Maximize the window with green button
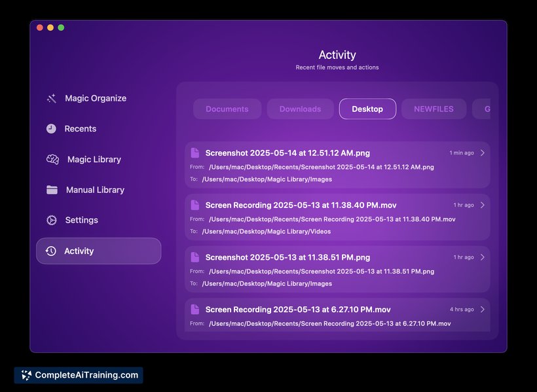 (61, 27)
